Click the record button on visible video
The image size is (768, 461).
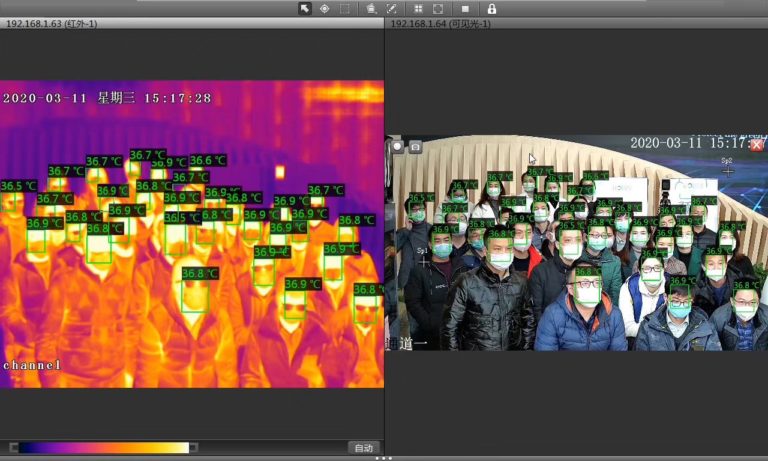(x=398, y=146)
